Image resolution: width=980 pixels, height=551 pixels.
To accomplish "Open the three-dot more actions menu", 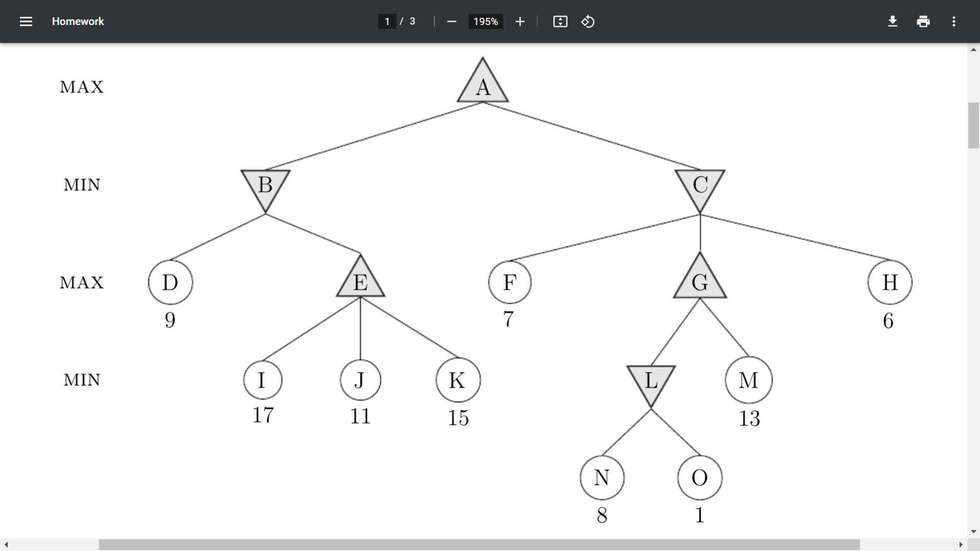I will click(953, 21).
